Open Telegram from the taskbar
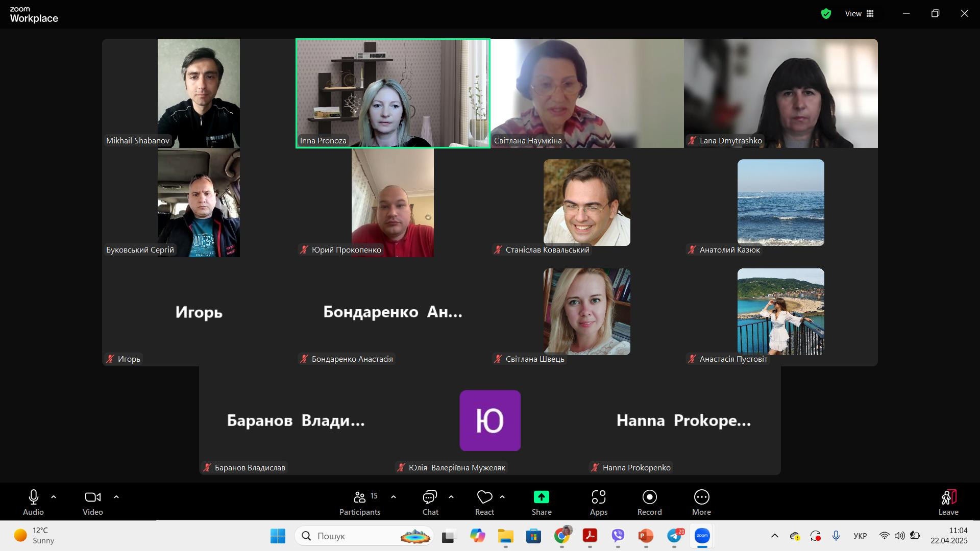Image resolution: width=980 pixels, height=551 pixels. click(x=674, y=536)
